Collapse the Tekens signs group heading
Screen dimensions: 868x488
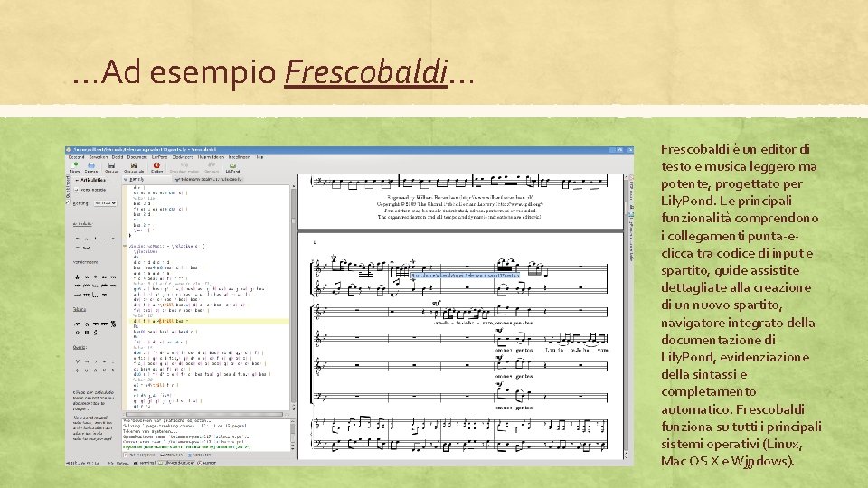click(x=80, y=309)
